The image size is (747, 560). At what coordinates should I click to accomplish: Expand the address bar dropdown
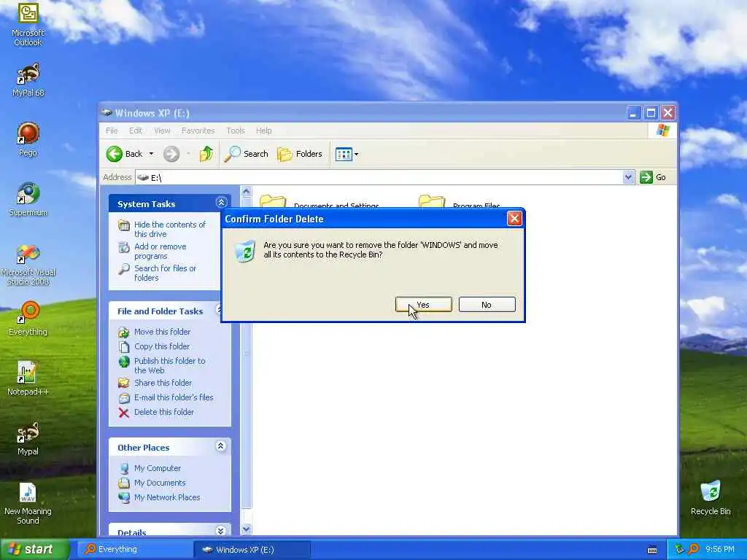628,177
